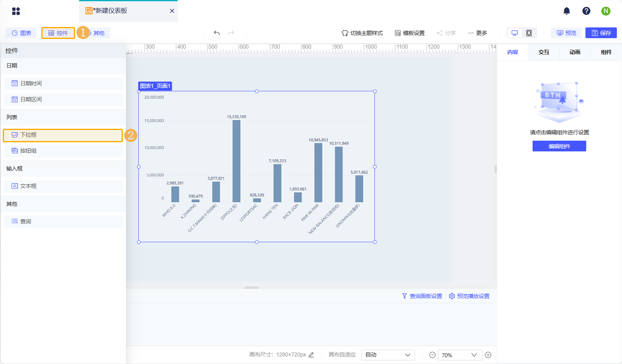622x364 pixels.
Task: Open the 70% zoom level dropdown
Action: click(x=460, y=355)
